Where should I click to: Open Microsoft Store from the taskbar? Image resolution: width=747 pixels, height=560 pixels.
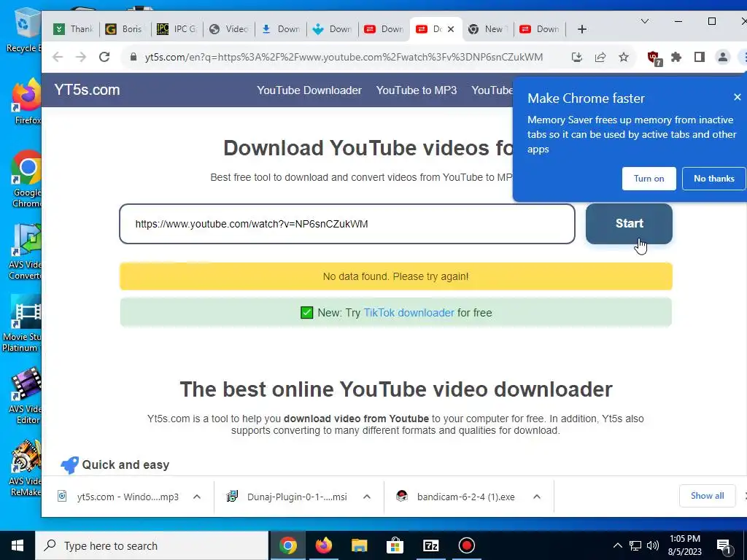coord(395,545)
